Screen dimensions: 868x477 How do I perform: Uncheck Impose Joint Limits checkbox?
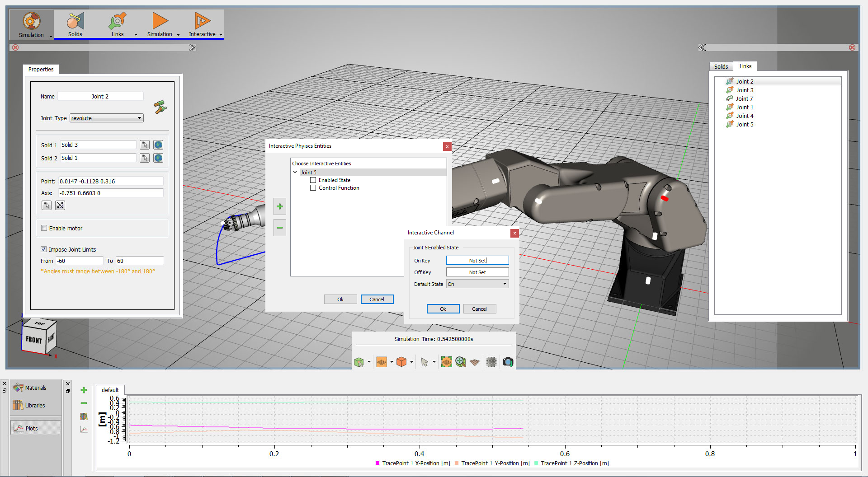pyautogui.click(x=44, y=249)
